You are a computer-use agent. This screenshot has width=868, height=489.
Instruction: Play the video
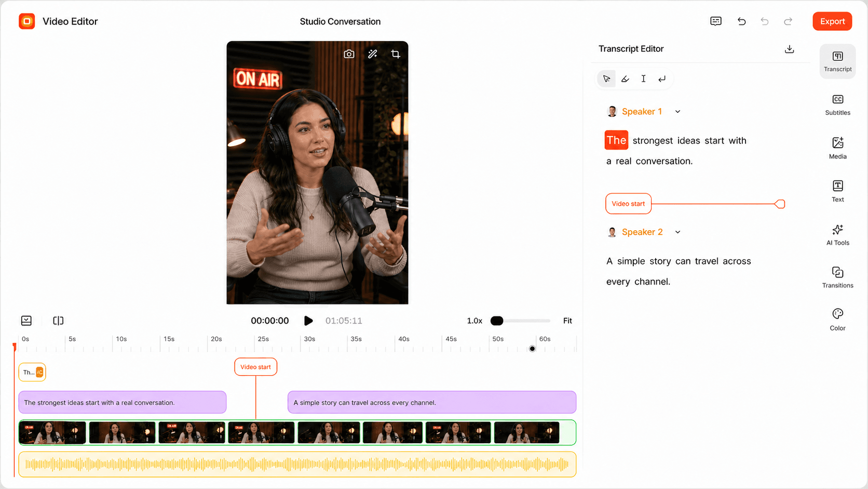(x=308, y=321)
